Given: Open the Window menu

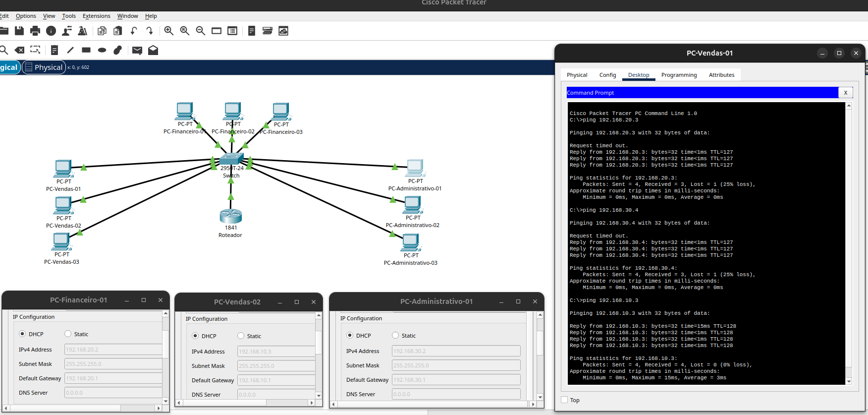Looking at the screenshot, I should tap(128, 16).
